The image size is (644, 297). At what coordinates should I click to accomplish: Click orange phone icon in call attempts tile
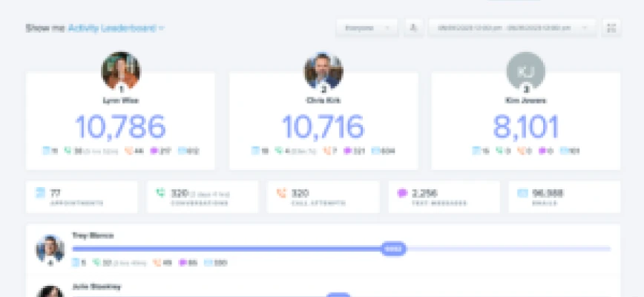tap(281, 193)
